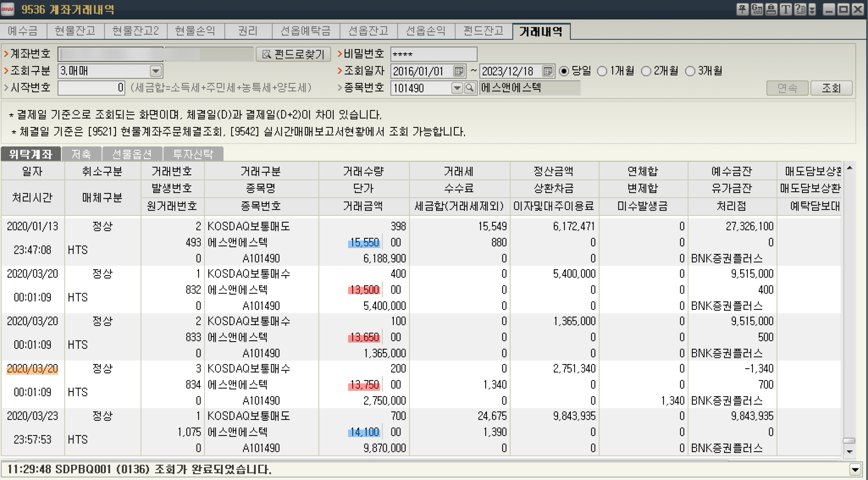The height and width of the screenshot is (480, 868).
Task: Click the blue highlighted price 14,100
Action: tap(363, 432)
